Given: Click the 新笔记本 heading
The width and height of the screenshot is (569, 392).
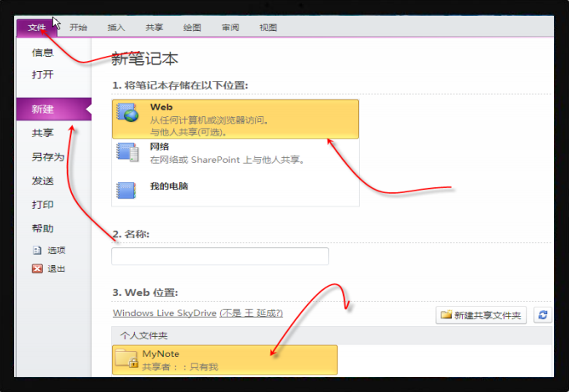Looking at the screenshot, I should [145, 59].
